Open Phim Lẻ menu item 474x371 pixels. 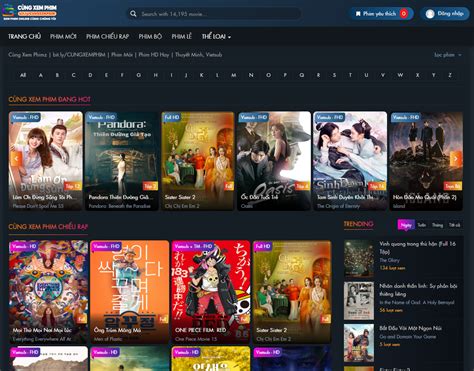tap(182, 36)
